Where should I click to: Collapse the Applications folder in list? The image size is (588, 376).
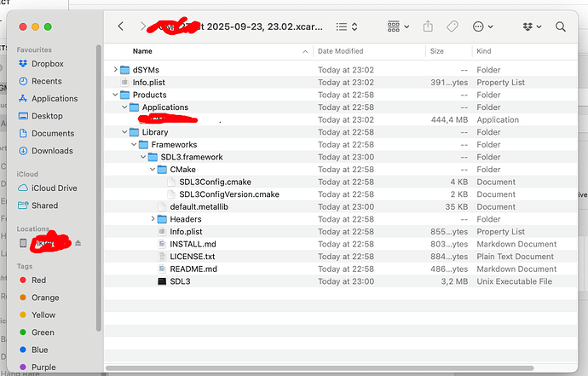pyautogui.click(x=124, y=107)
